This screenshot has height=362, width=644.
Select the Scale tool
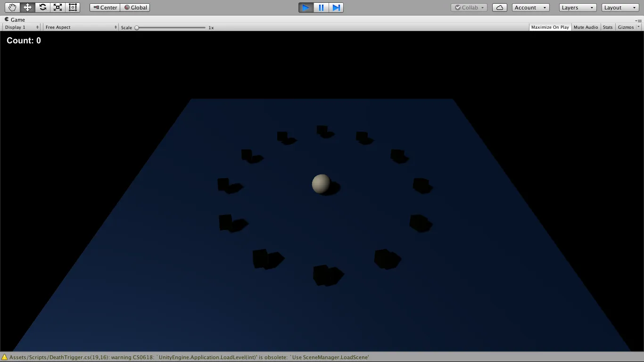(58, 8)
